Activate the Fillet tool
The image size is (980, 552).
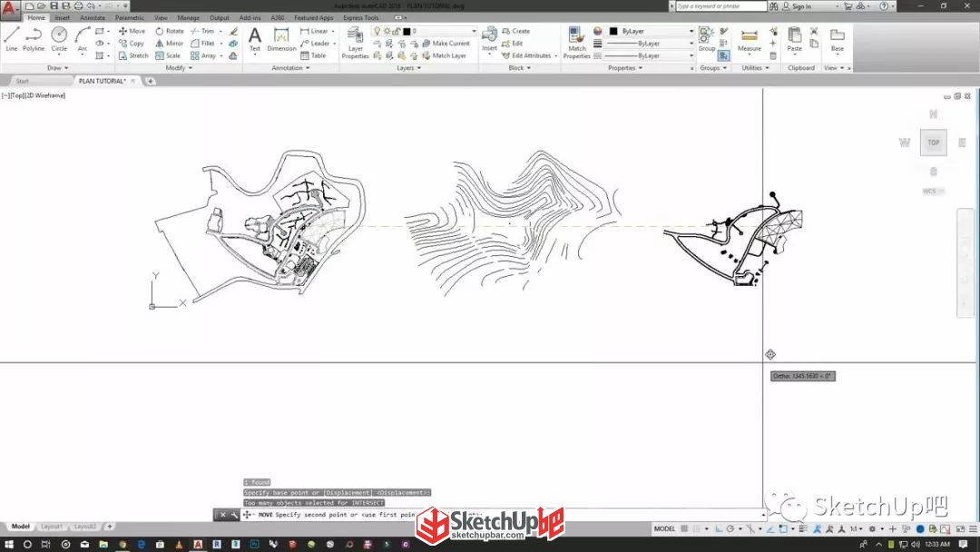pyautogui.click(x=202, y=44)
